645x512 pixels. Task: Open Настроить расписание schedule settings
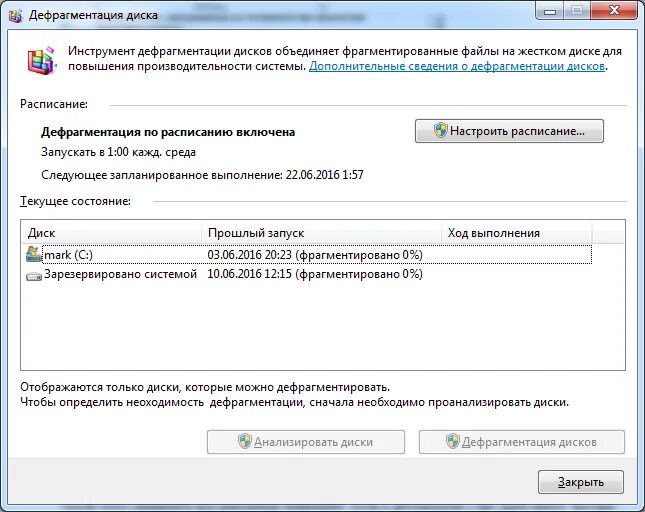[509, 131]
